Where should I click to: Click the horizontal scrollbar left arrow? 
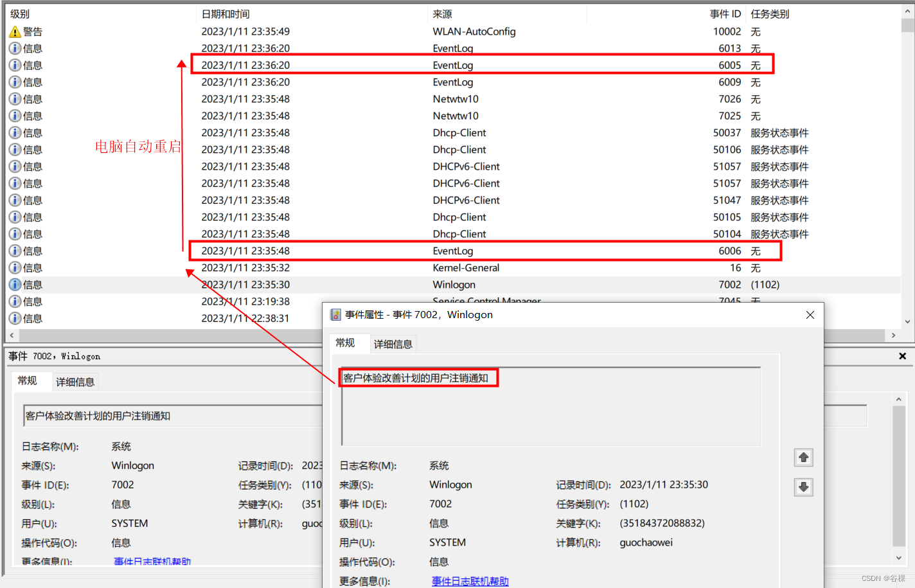click(11, 335)
